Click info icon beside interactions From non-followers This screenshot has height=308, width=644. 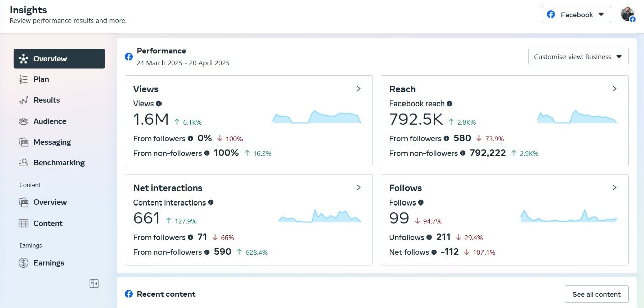207,252
